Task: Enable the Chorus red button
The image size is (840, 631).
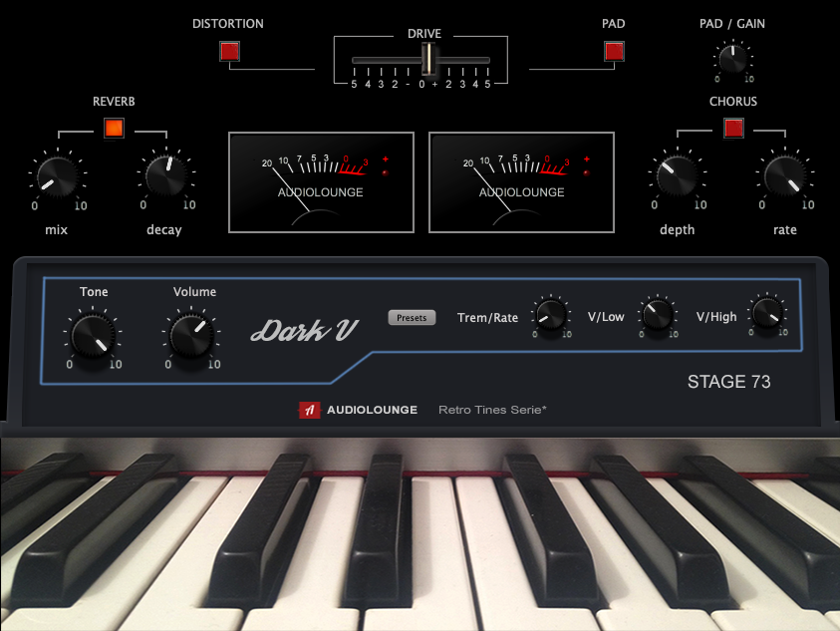Action: click(x=733, y=129)
